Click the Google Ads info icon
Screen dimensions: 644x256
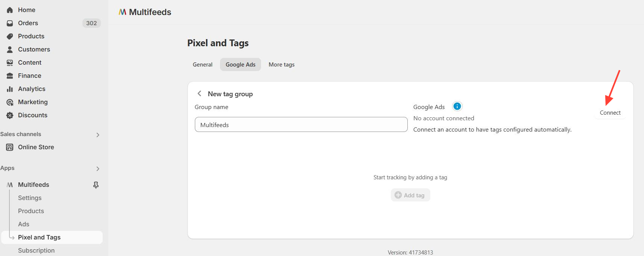(x=457, y=106)
